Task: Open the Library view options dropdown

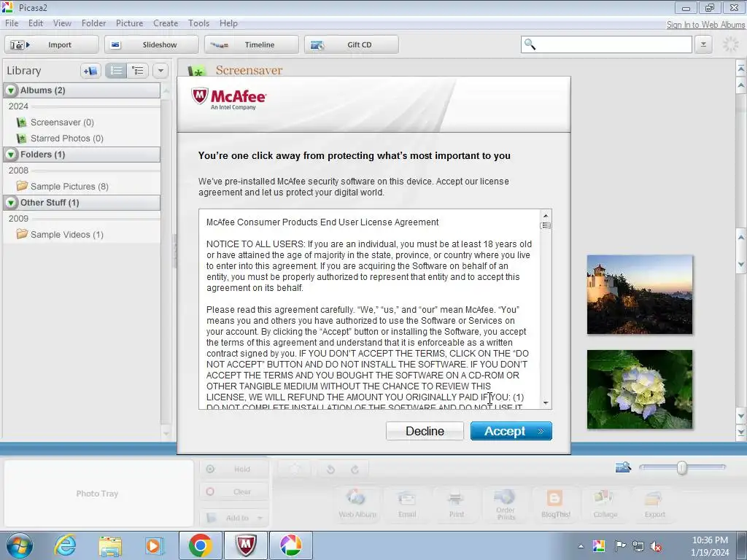Action: [x=160, y=71]
